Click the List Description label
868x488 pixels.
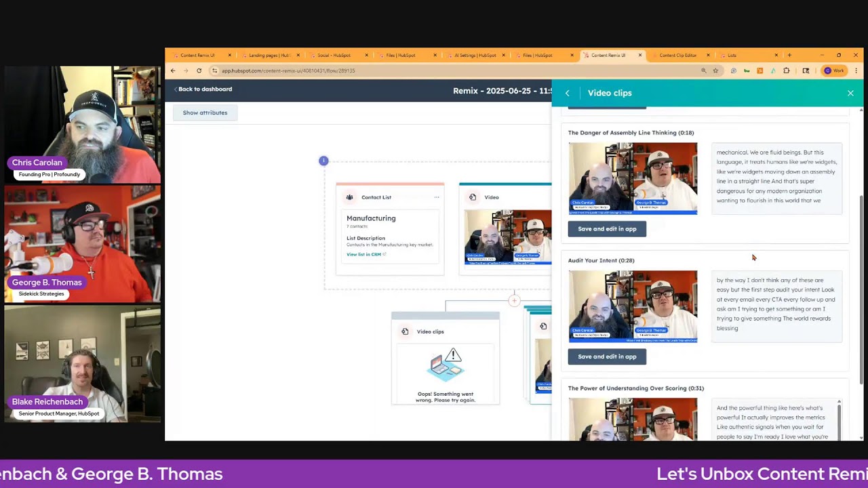tap(366, 238)
